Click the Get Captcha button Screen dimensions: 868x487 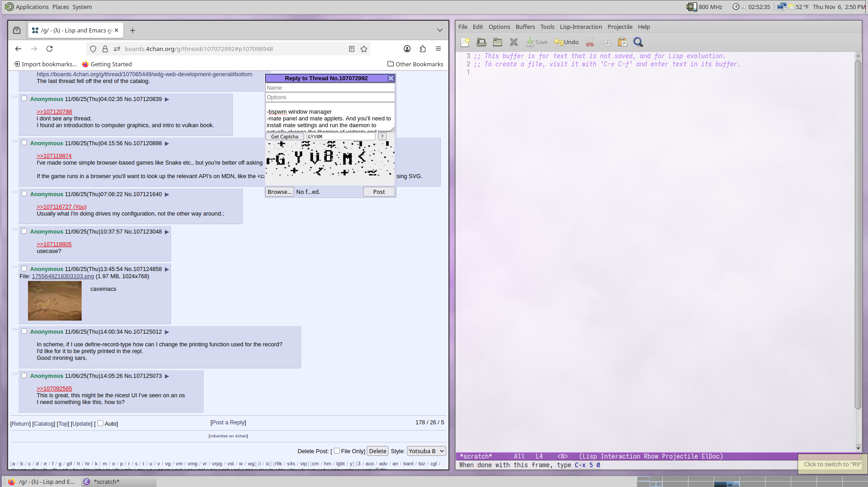pos(284,137)
